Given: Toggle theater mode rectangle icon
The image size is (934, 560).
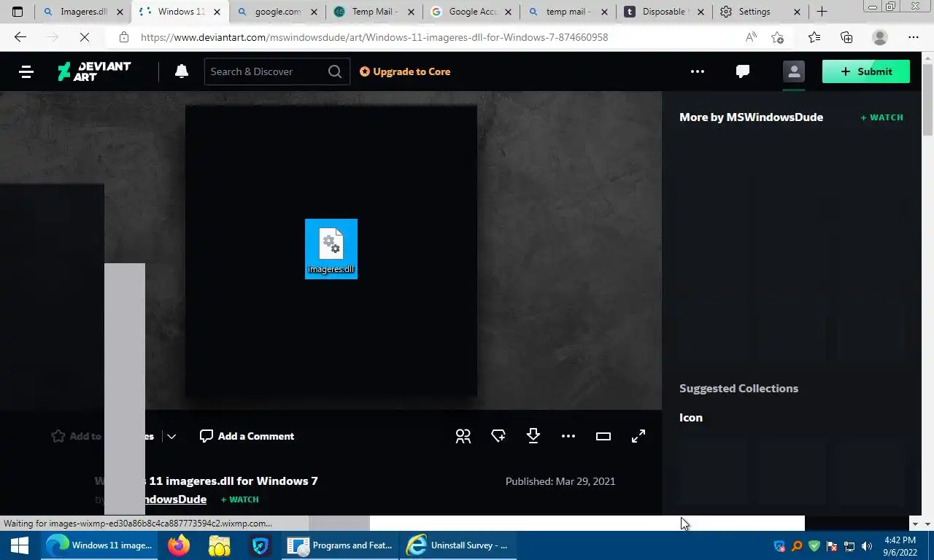Looking at the screenshot, I should pyautogui.click(x=603, y=436).
